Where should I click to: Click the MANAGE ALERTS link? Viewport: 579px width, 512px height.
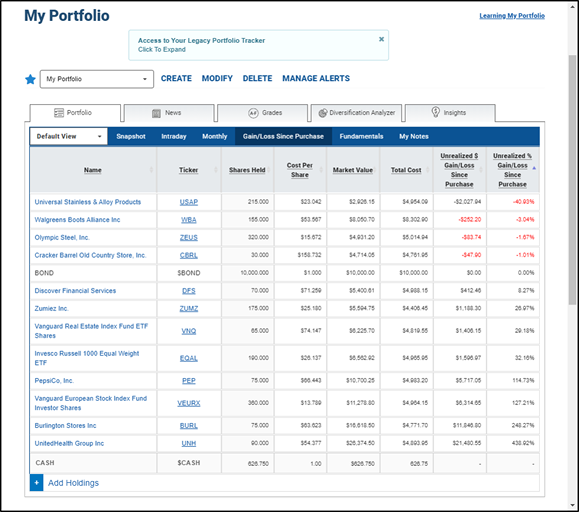click(316, 78)
